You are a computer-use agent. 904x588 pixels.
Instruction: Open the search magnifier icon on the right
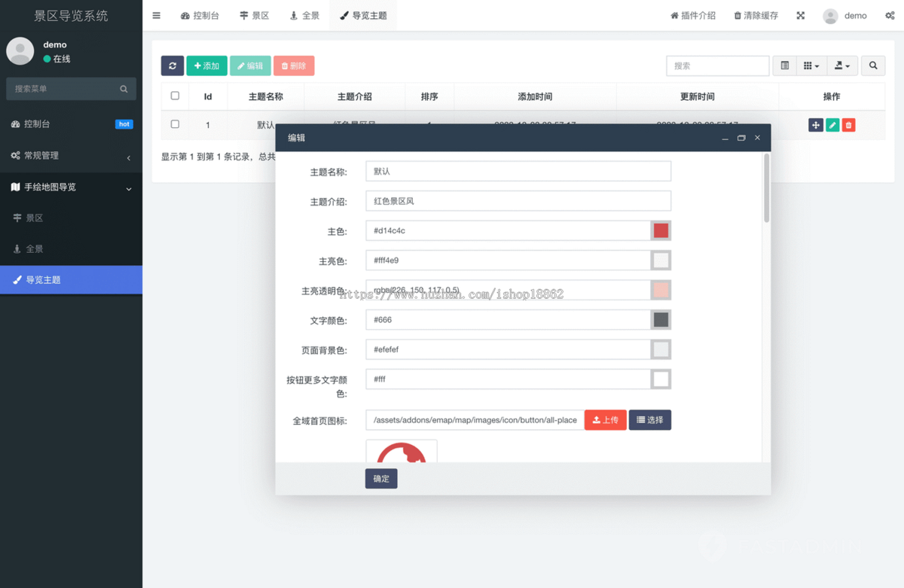pos(872,66)
